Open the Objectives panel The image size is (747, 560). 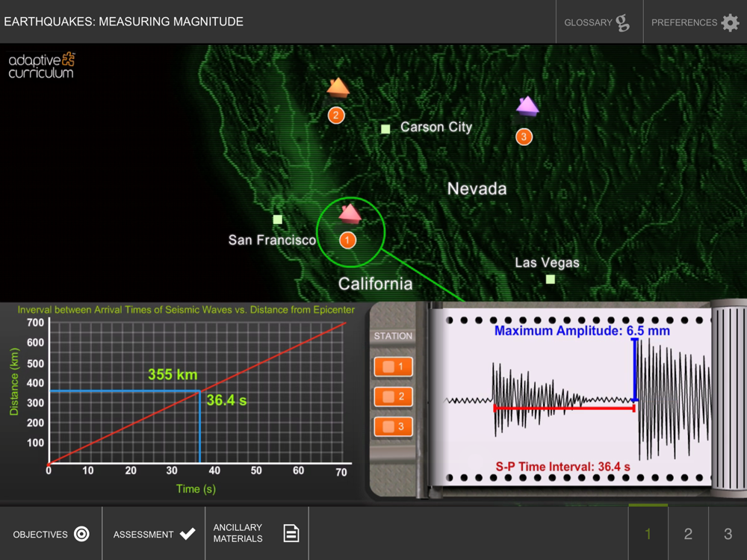tap(51, 534)
